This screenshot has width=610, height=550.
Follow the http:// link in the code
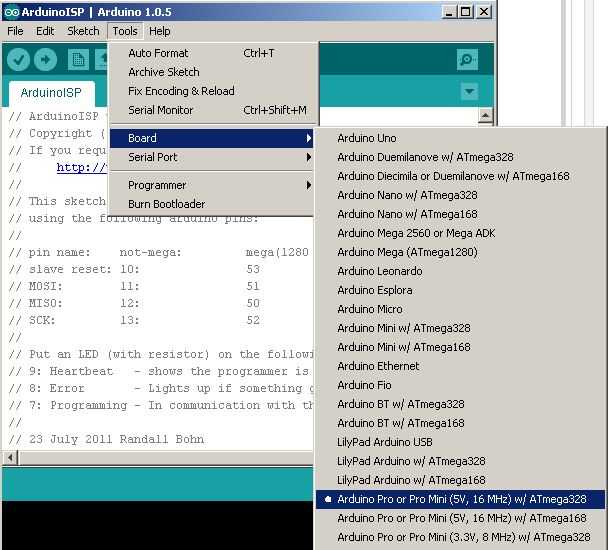pos(82,168)
